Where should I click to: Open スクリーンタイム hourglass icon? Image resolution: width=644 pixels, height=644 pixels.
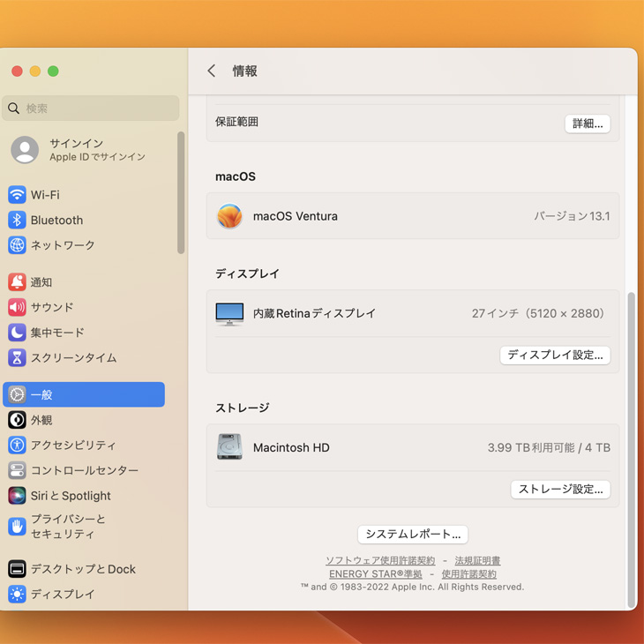tap(17, 358)
